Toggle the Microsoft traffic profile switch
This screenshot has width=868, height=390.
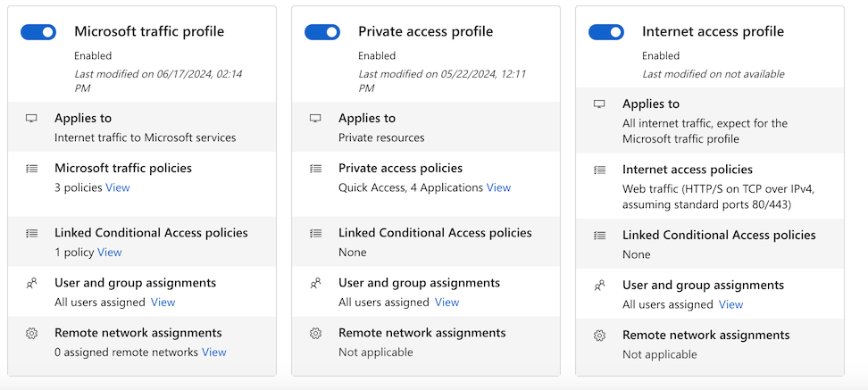pos(38,32)
